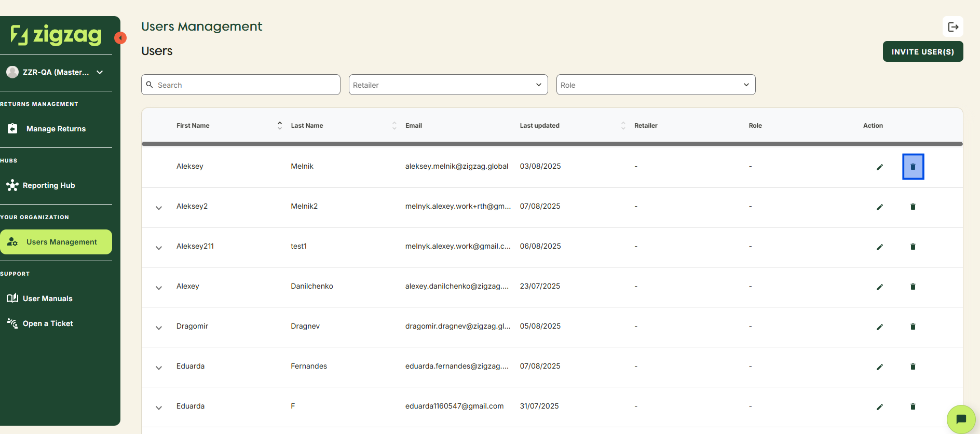Open the chat widget bubble
Screen dimensions: 980x434
click(x=961, y=419)
